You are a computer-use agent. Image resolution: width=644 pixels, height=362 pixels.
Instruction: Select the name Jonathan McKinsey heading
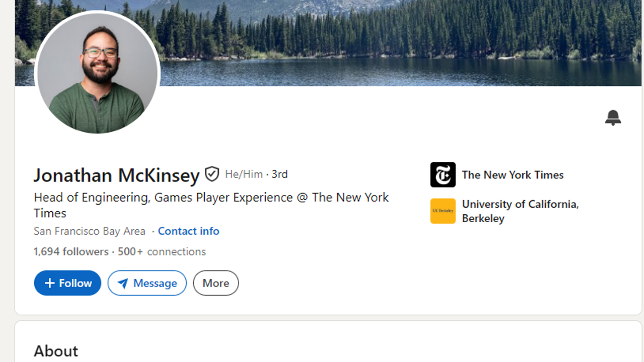coord(117,175)
